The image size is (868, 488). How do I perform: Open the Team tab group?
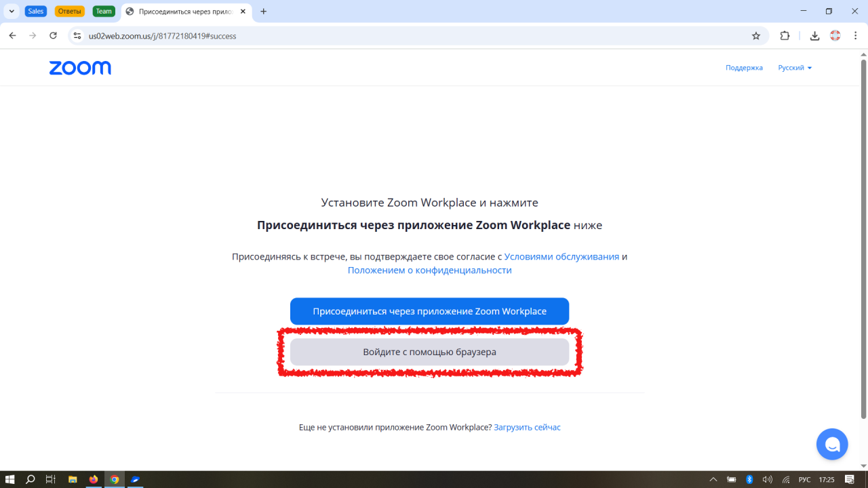104,12
